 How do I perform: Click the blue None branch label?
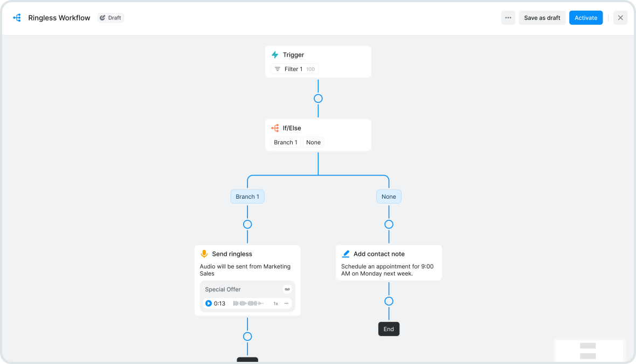tap(389, 197)
